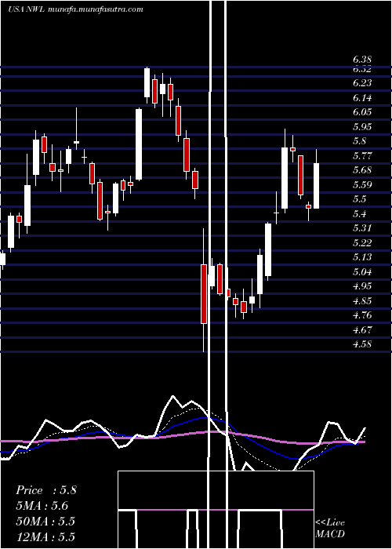Click the munafa.munafasutra.com header text
The height and width of the screenshot is (549, 392).
94,9
